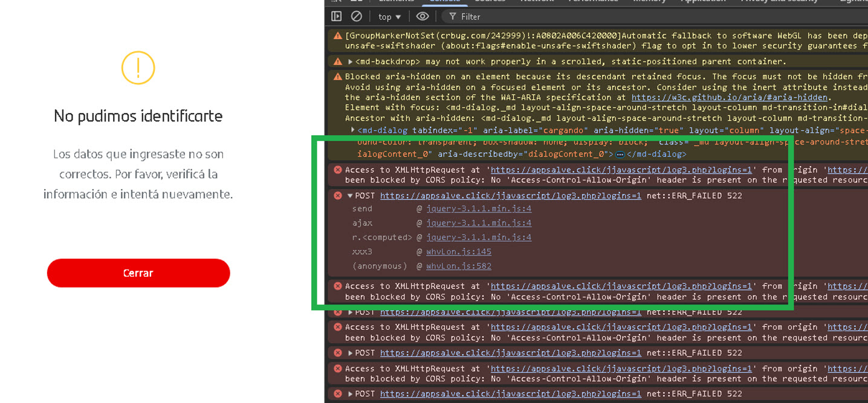Open the console sidebar panel icon
The width and height of the screenshot is (868, 403).
pyautogui.click(x=336, y=16)
